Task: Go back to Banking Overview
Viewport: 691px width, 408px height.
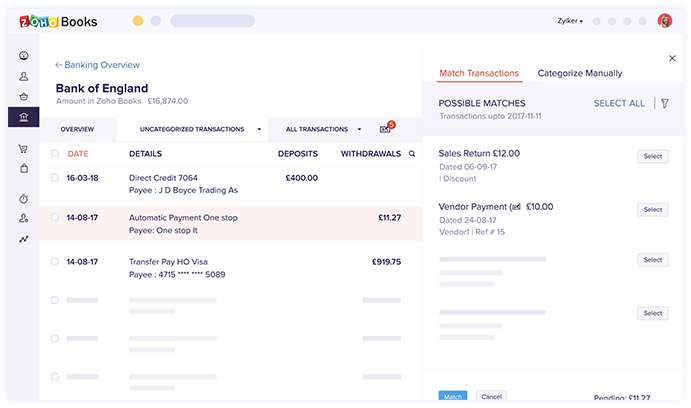Action: 97,65
